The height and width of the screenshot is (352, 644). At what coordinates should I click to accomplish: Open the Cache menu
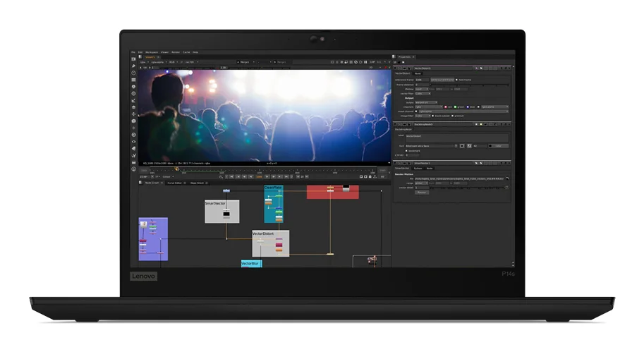pyautogui.click(x=186, y=52)
